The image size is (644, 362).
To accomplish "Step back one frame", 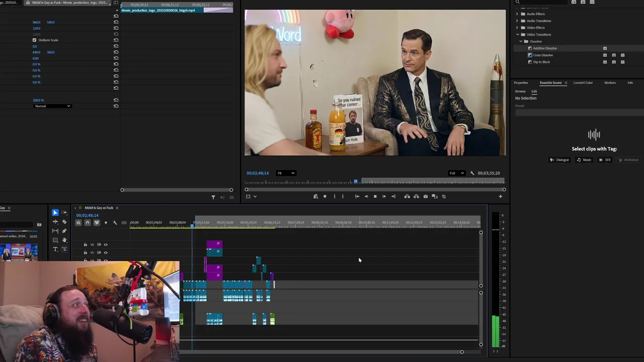I will 366,197.
